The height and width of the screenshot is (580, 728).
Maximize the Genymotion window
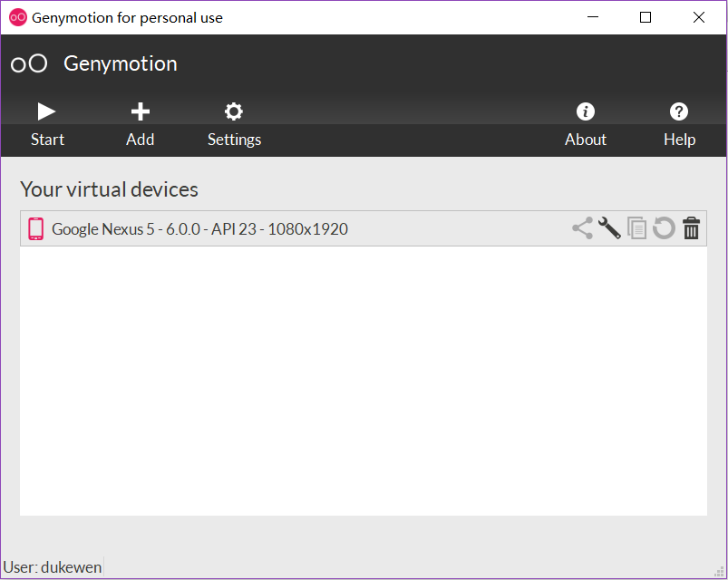click(x=645, y=17)
